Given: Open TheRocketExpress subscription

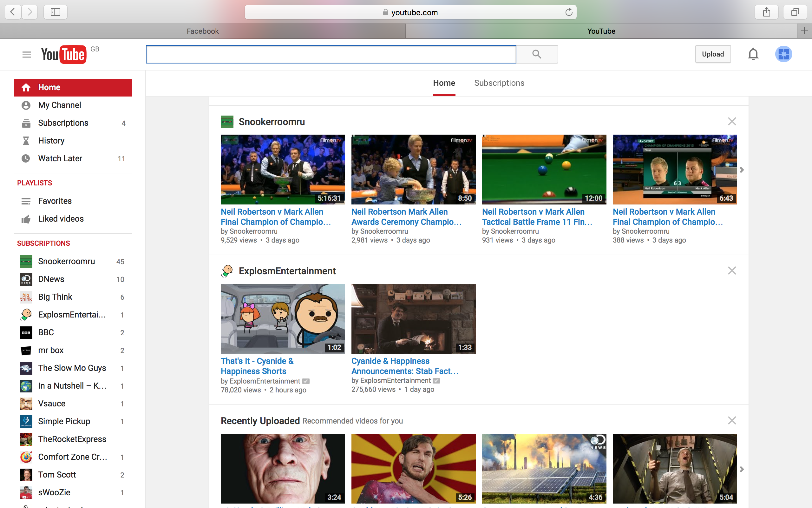Looking at the screenshot, I should [73, 439].
